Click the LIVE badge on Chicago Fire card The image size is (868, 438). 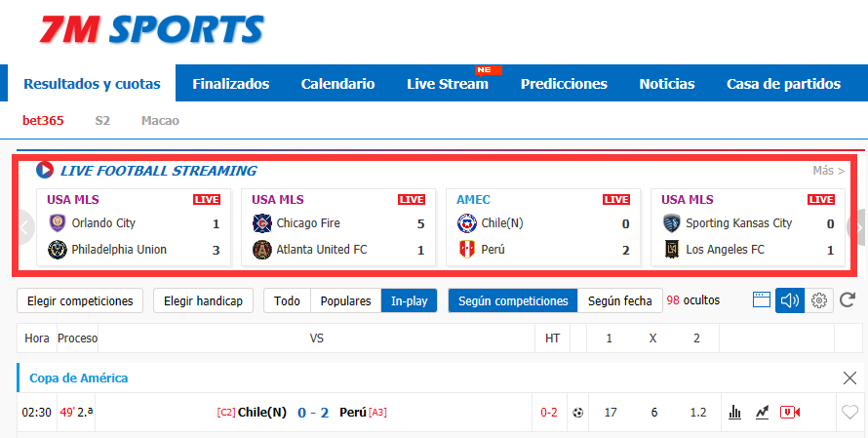tap(412, 199)
